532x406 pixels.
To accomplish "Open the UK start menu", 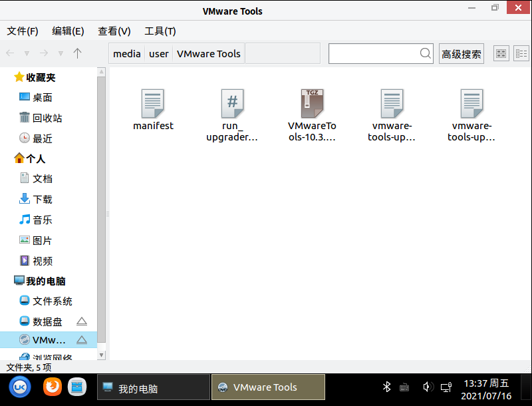I will point(20,387).
